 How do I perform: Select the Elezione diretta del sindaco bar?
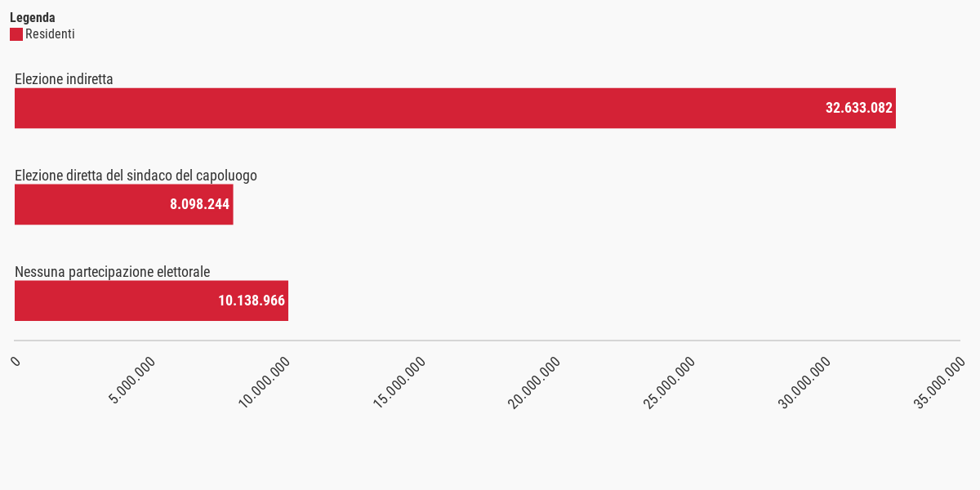[x=124, y=204]
